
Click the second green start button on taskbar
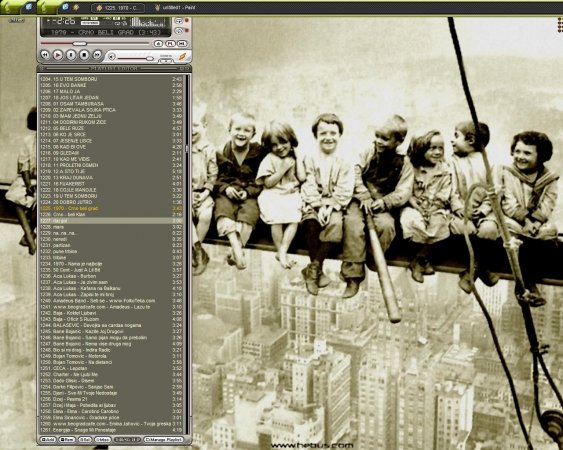click(47, 7)
